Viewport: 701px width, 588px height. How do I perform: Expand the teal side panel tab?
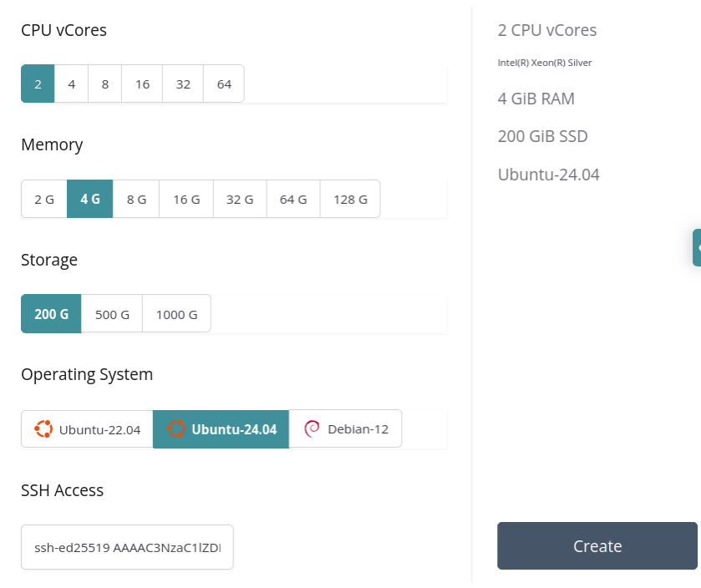tap(697, 248)
